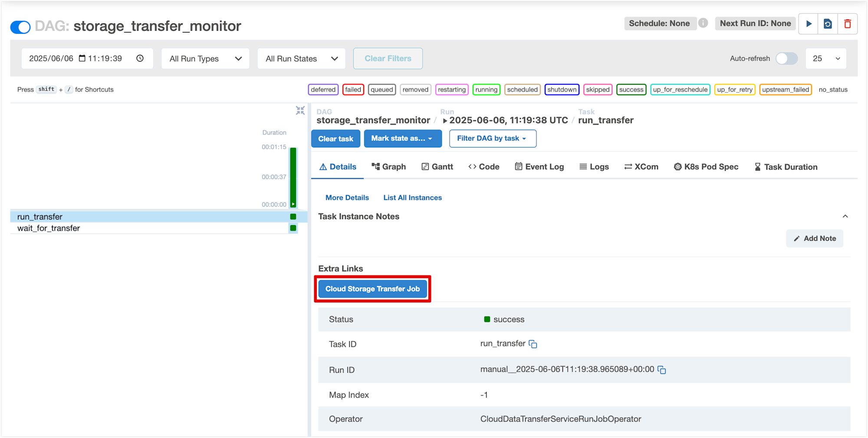Switch to the Task Duration tab
Screen dimensions: 868x438
(x=786, y=167)
